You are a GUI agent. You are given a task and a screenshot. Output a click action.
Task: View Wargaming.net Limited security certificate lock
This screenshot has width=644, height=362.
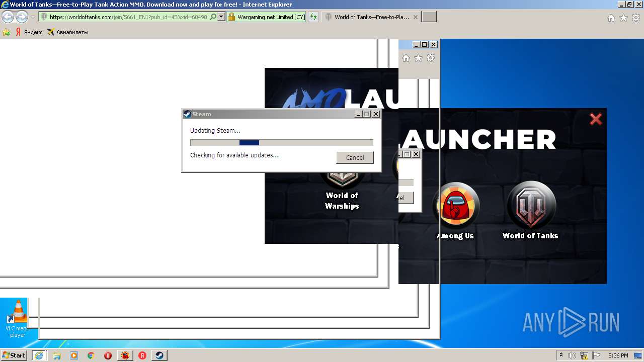pyautogui.click(x=231, y=17)
